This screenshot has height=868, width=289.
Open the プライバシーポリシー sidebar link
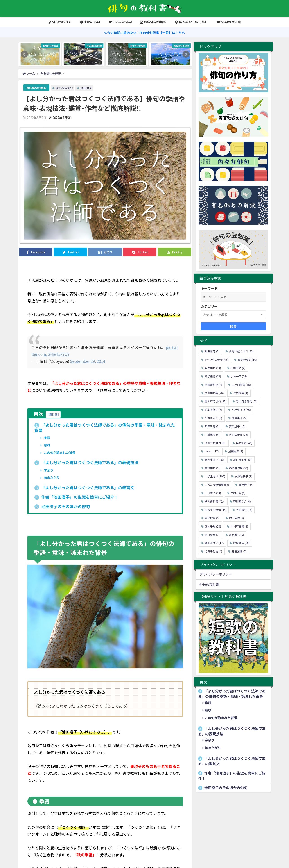coord(233,574)
